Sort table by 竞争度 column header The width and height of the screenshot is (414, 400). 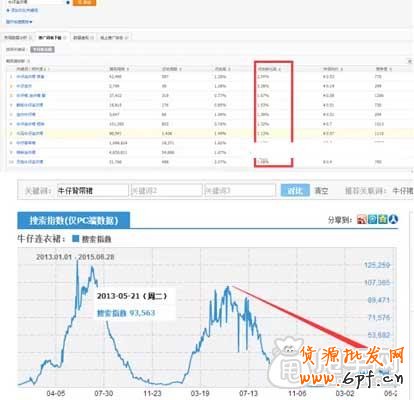pyautogui.click(x=383, y=69)
